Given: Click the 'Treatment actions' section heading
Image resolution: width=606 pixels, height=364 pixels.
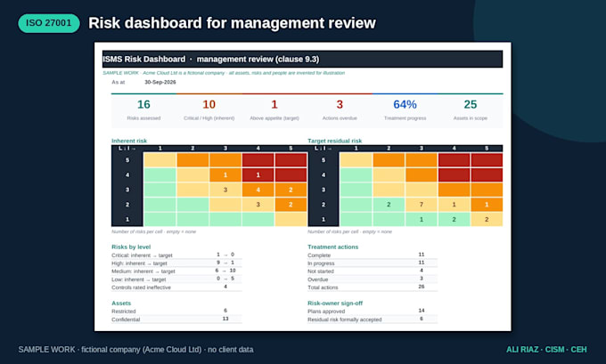Looking at the screenshot, I should (333, 247).
